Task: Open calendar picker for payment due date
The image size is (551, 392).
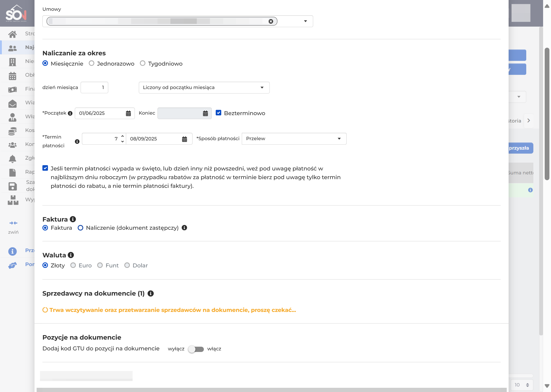Action: (x=184, y=139)
